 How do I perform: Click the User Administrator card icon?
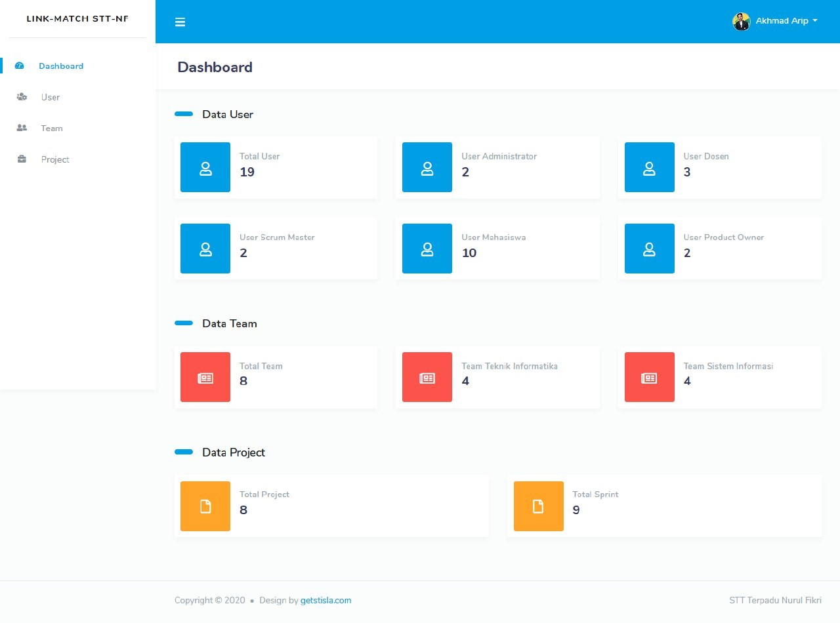click(x=427, y=167)
